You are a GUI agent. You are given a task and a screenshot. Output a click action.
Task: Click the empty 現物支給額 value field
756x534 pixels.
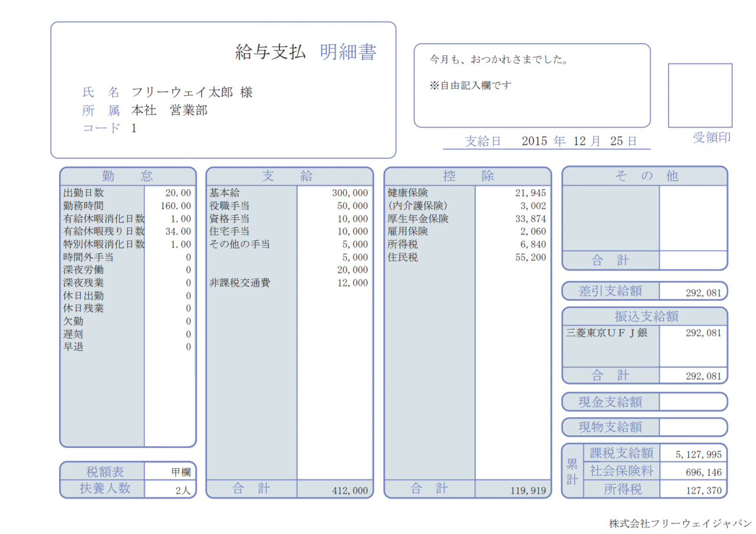point(692,427)
